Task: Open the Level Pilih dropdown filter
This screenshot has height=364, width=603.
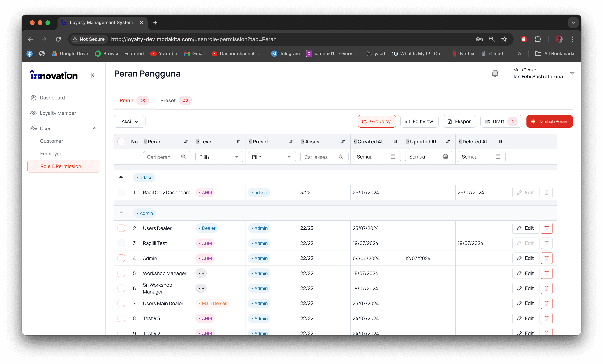Action: point(219,157)
